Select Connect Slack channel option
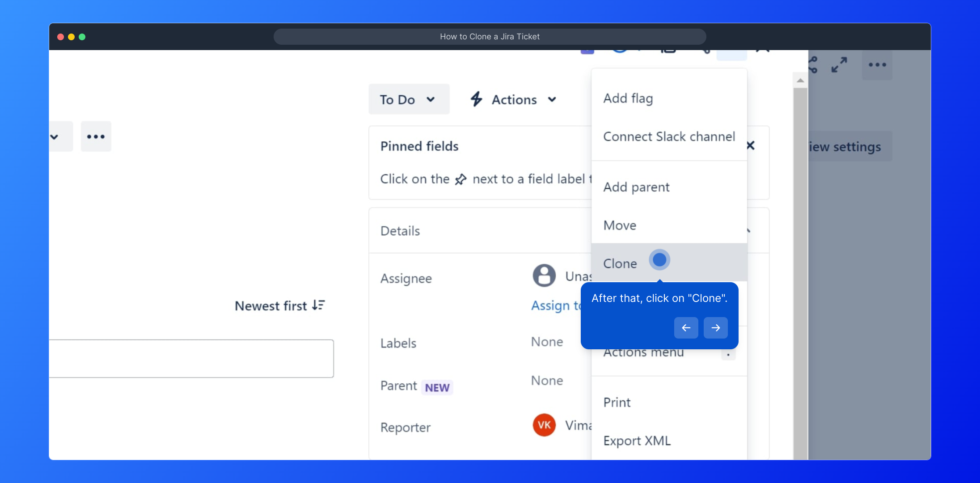 (669, 137)
